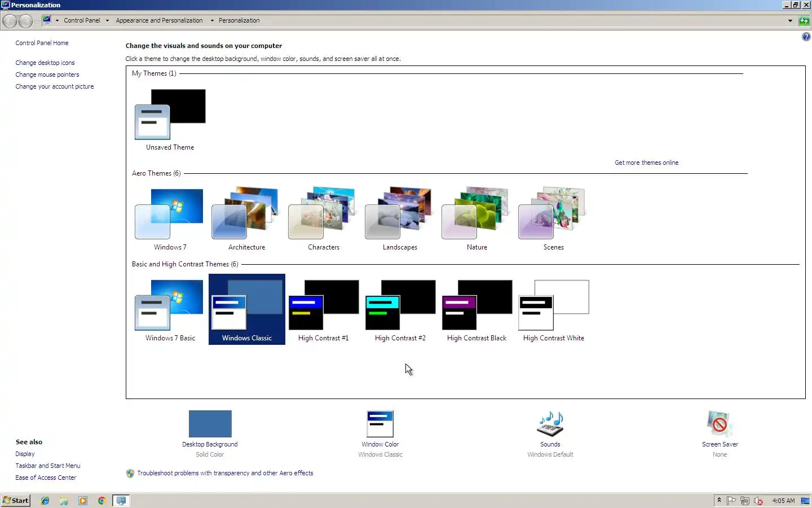Launch Internet Explorer from the taskbar
Viewport: 812px width, 508px height.
pyautogui.click(x=45, y=501)
